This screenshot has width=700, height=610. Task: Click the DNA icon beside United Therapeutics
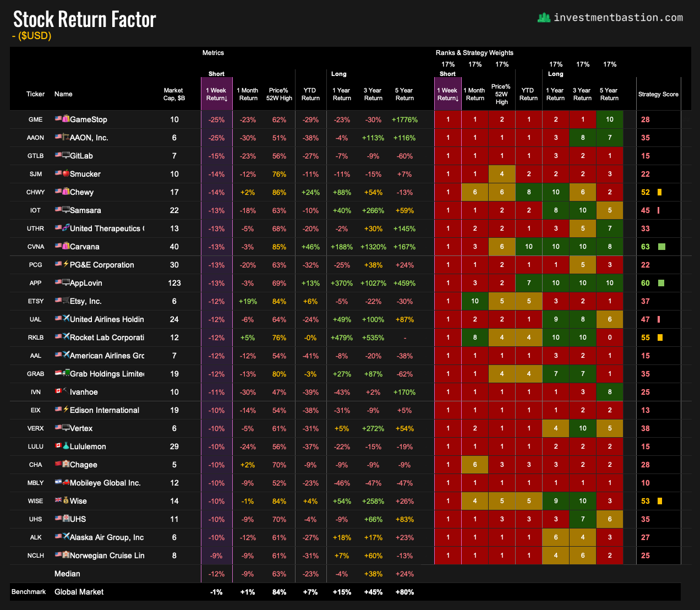(x=66, y=228)
